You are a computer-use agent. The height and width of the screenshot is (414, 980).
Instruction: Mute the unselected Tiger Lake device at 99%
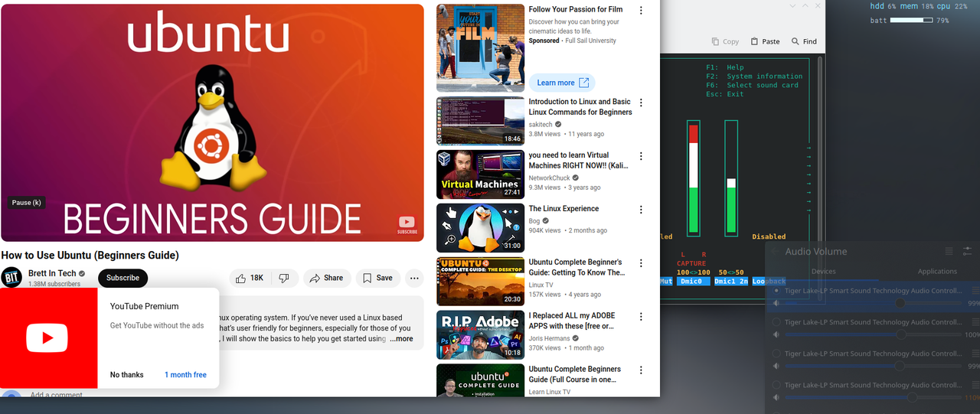(777, 366)
